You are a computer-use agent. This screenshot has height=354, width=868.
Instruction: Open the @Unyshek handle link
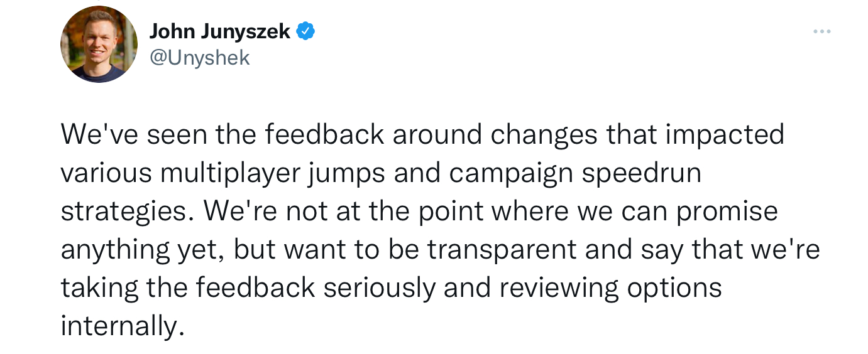tap(199, 58)
